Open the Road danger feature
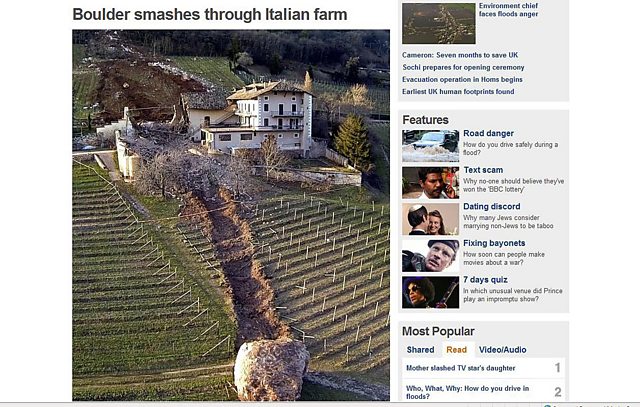This screenshot has height=407, width=640. click(488, 133)
